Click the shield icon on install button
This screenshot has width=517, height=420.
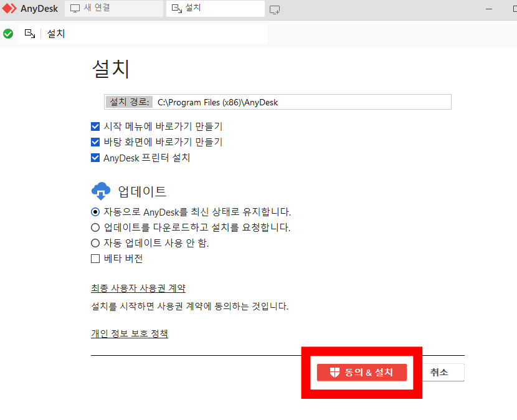[x=334, y=373]
